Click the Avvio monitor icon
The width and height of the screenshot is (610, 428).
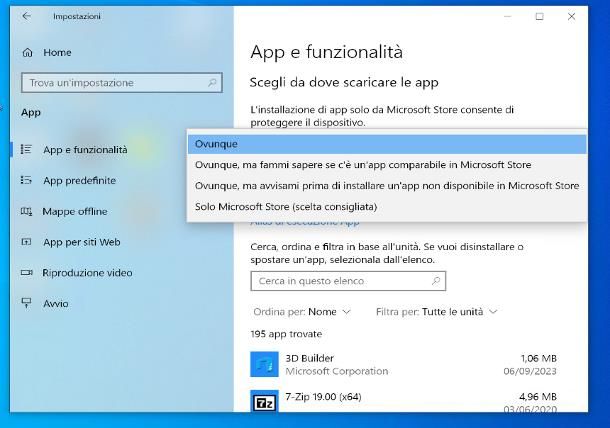pos(26,303)
